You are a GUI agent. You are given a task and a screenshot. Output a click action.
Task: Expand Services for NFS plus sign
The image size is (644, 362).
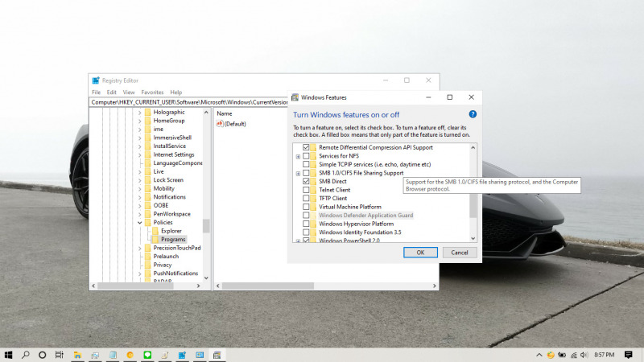[x=298, y=156]
